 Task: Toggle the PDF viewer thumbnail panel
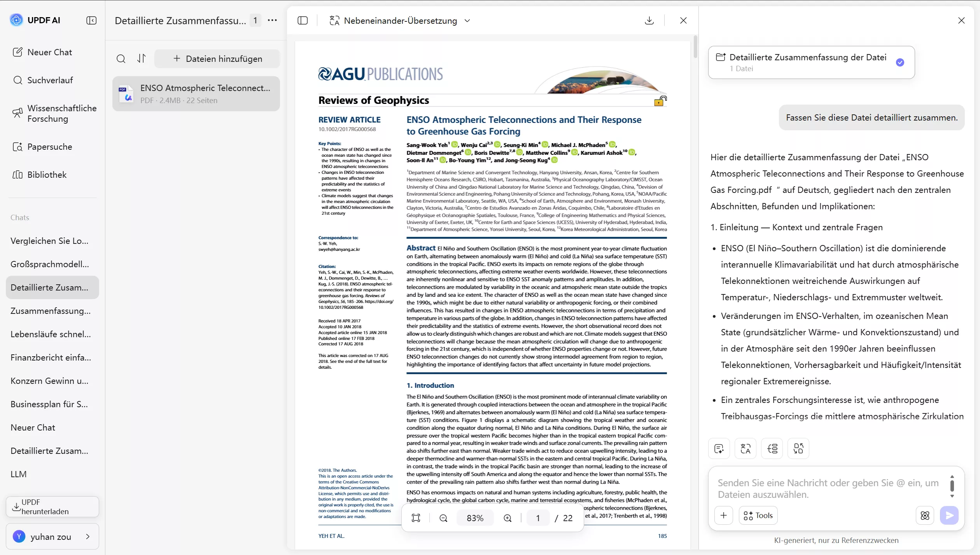point(303,21)
